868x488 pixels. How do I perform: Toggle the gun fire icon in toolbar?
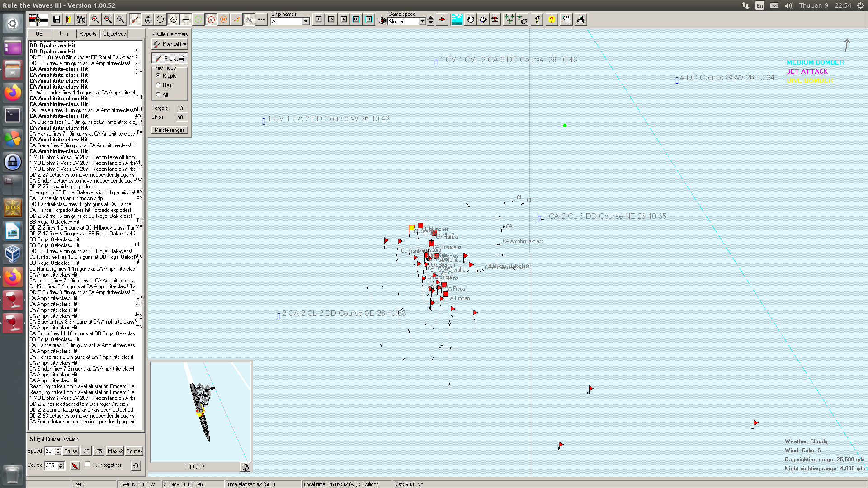click(135, 19)
